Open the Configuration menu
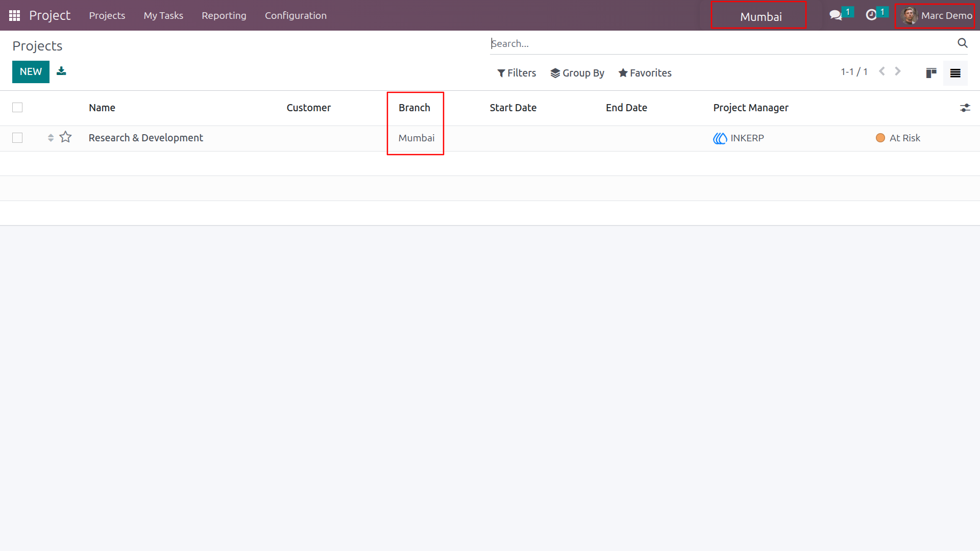This screenshot has height=551, width=980. (x=296, y=15)
